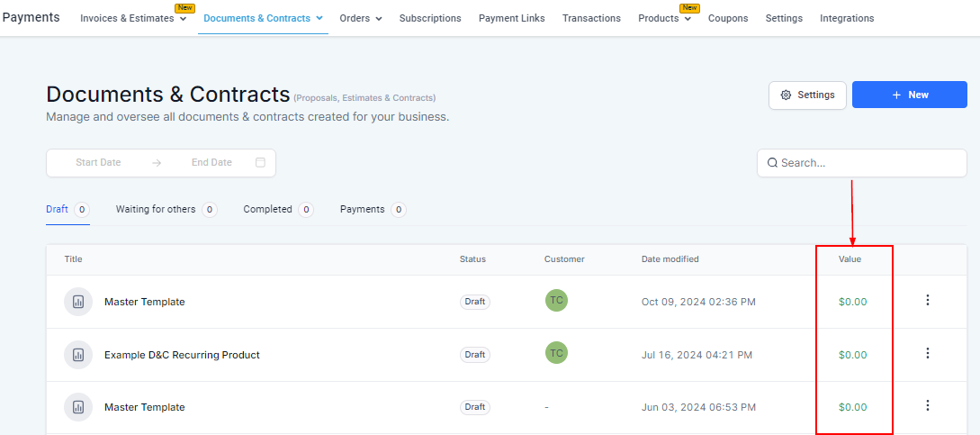Click the blue New button
Image resolution: width=980 pixels, height=435 pixels.
click(909, 95)
